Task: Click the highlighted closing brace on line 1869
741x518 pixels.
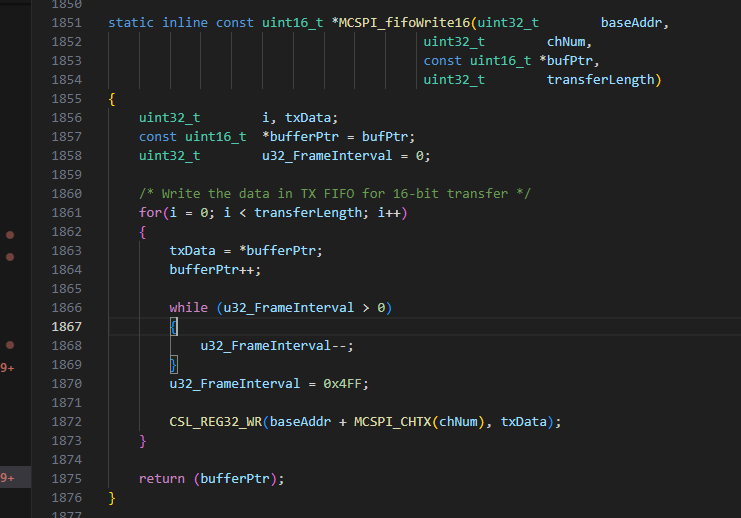Action: [174, 364]
